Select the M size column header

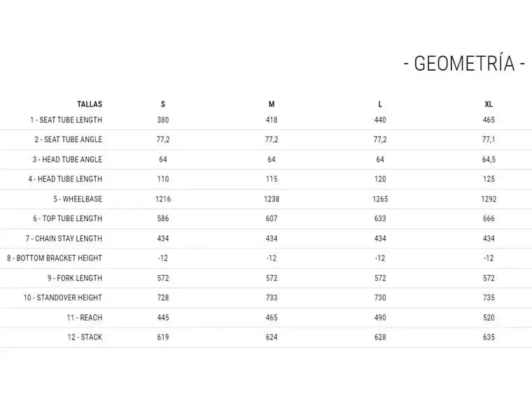click(272, 104)
